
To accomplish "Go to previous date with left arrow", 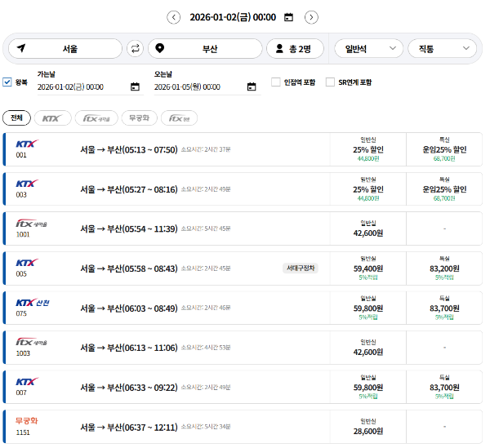I will (x=173, y=17).
